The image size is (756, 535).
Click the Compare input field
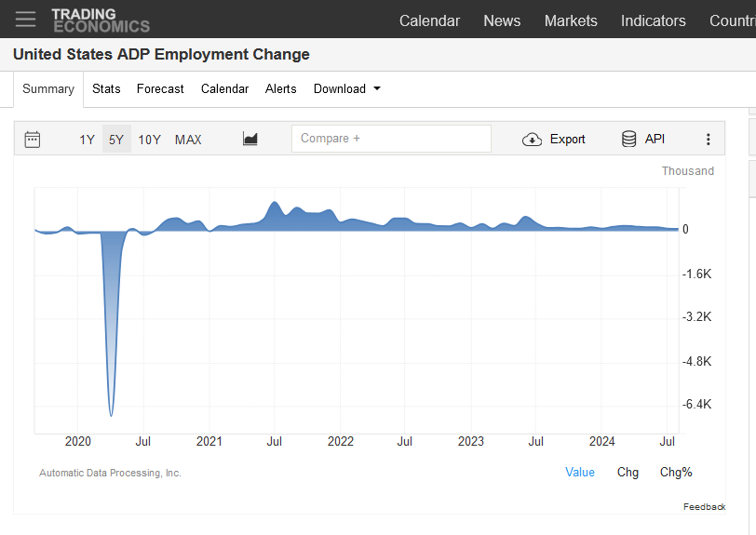point(391,139)
